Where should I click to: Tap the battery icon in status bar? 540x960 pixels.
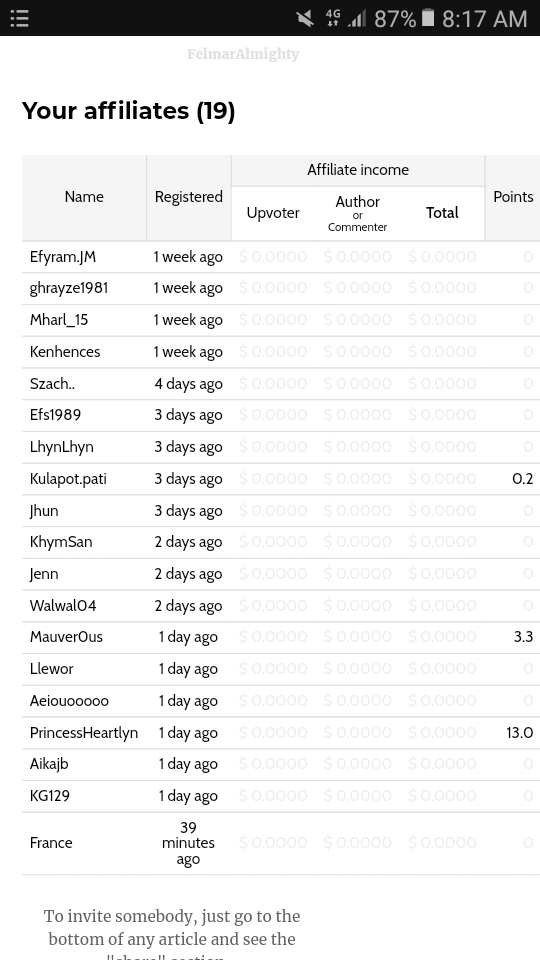click(x=429, y=18)
